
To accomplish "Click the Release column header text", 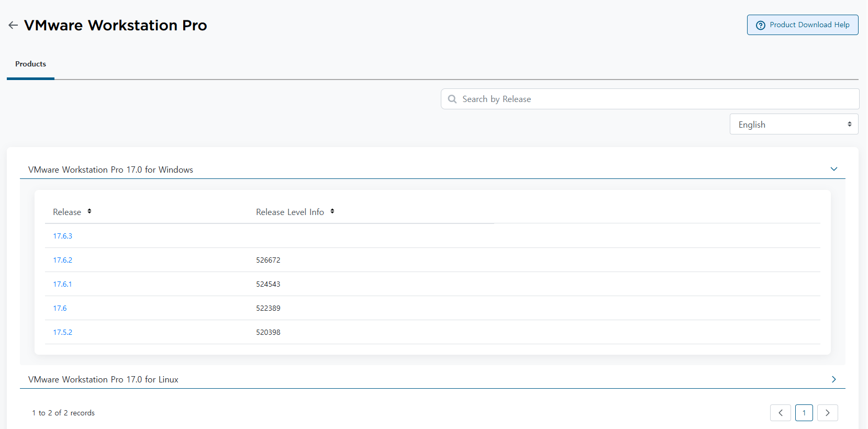I will tap(67, 212).
